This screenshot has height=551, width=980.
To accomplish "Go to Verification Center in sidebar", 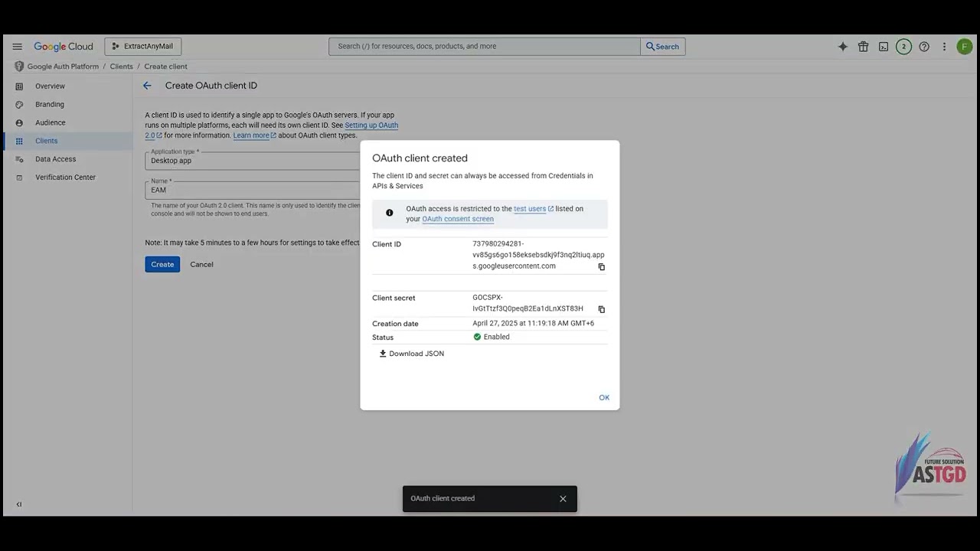I will pos(65,178).
